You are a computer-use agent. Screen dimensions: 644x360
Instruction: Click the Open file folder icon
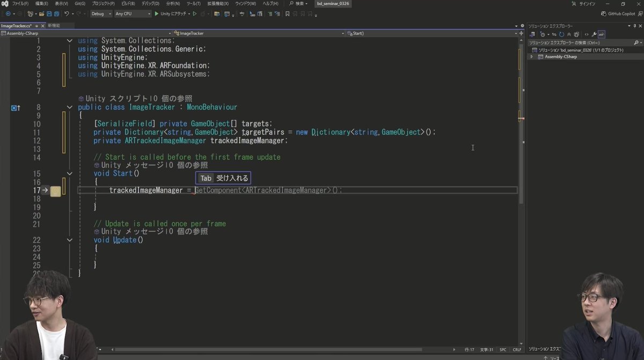41,13
